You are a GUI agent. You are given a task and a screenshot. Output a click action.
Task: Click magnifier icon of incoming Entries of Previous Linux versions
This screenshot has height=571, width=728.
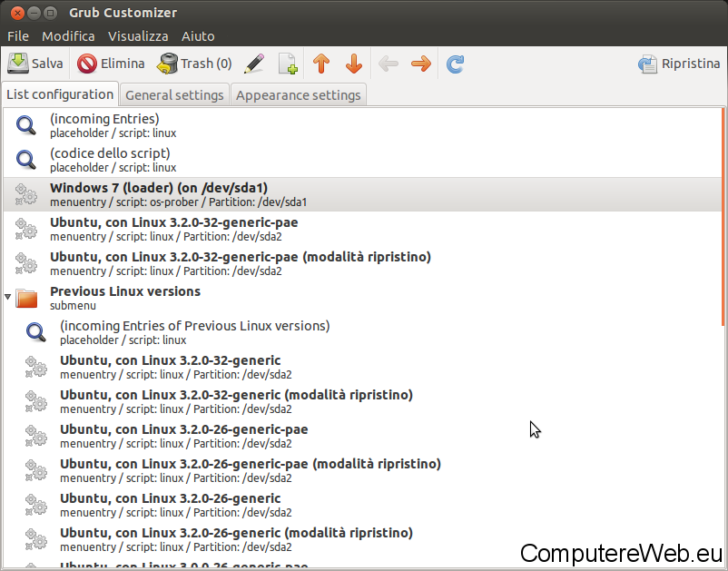[x=36, y=332]
